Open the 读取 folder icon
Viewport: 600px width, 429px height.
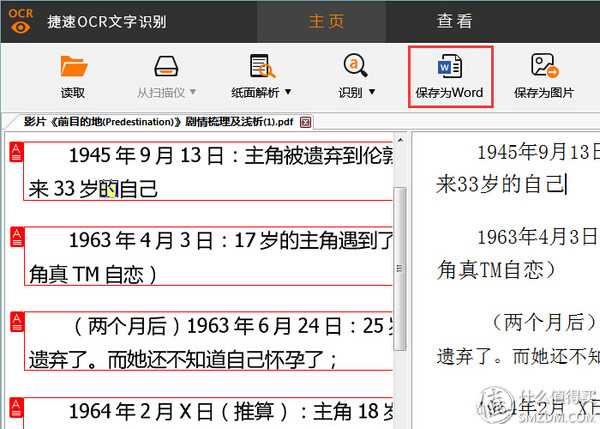(x=74, y=66)
